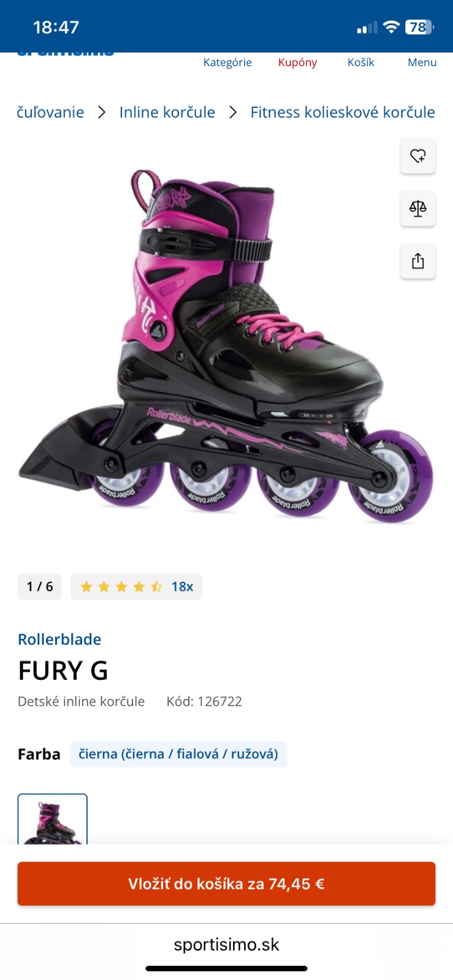
Task: Tap the compare scales icon
Action: (418, 209)
